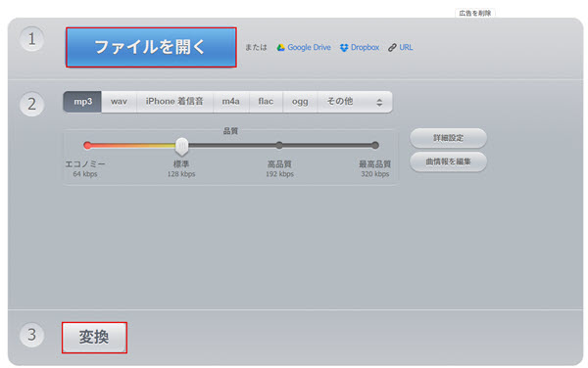Select the m4a format tab

(230, 102)
